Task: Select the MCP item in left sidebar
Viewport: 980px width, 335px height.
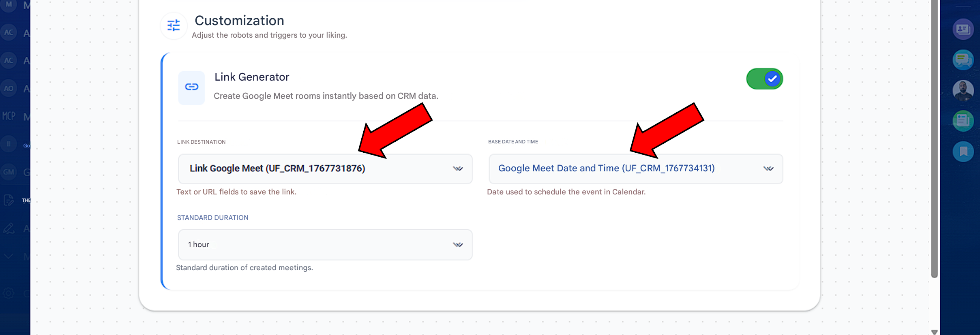Action: tap(9, 117)
